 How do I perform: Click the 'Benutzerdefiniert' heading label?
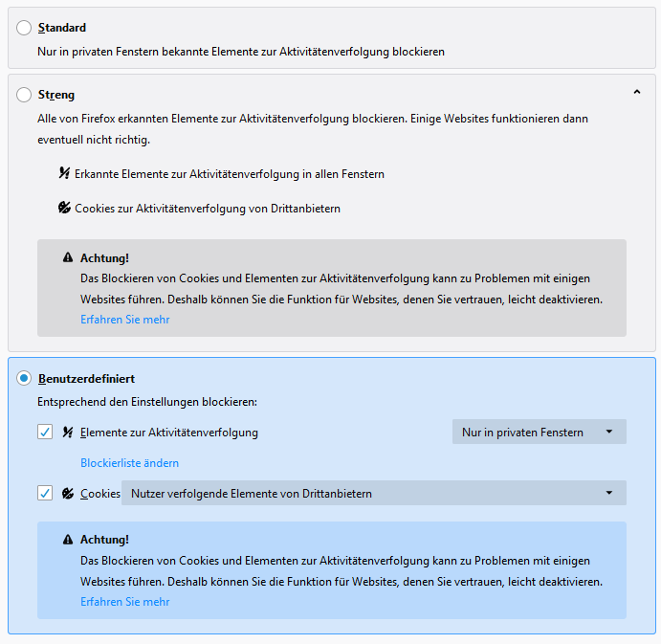[86, 379]
